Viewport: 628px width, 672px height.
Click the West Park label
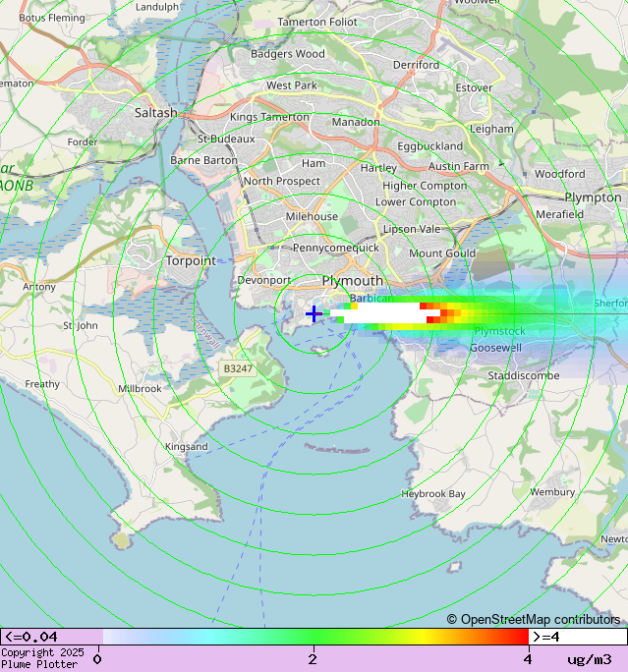(x=292, y=85)
